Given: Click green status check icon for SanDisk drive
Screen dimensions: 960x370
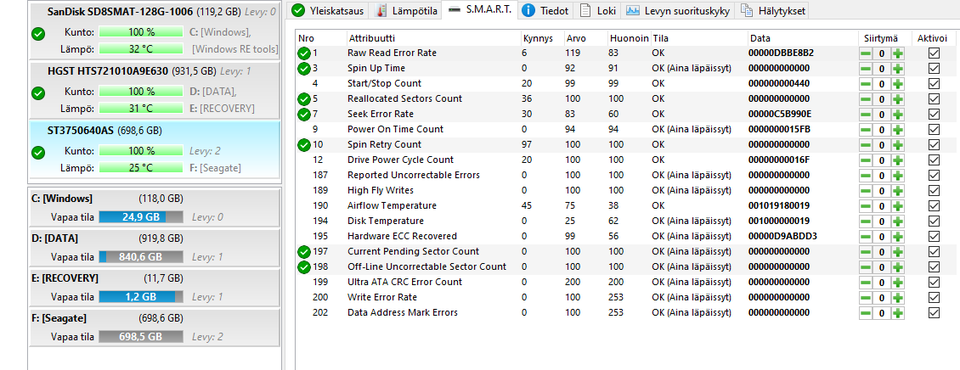Looking at the screenshot, I should (x=38, y=34).
